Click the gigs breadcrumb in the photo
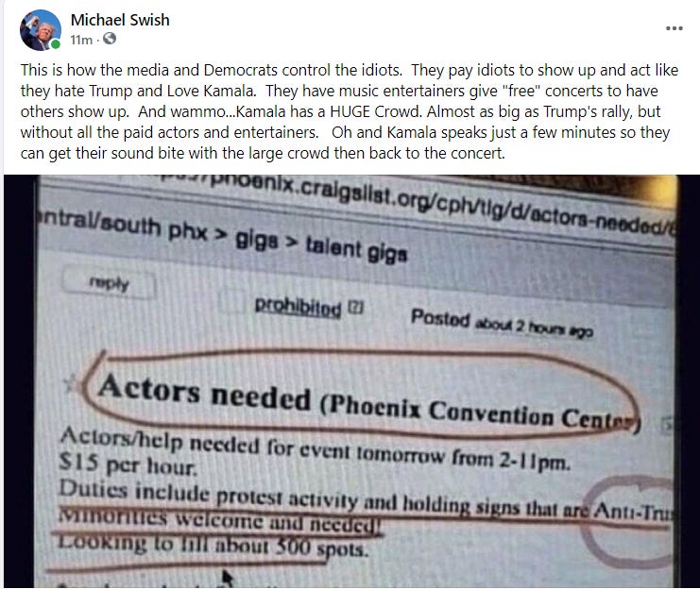 (257, 242)
